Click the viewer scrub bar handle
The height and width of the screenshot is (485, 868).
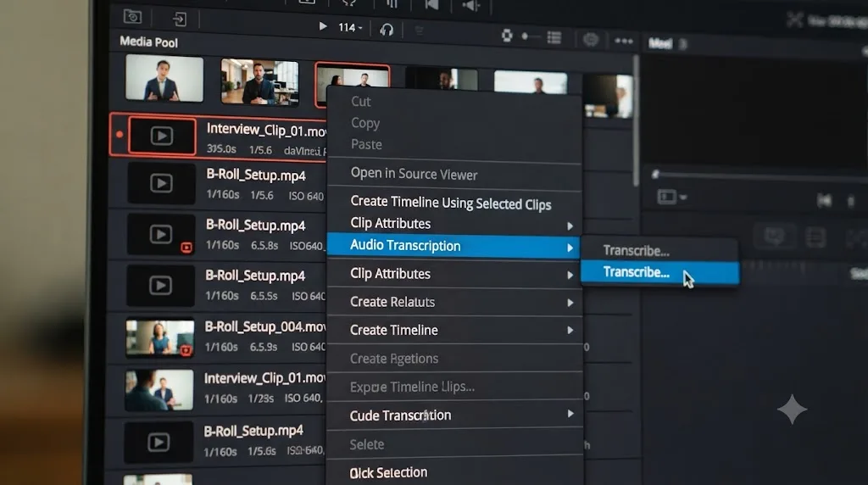click(x=656, y=174)
